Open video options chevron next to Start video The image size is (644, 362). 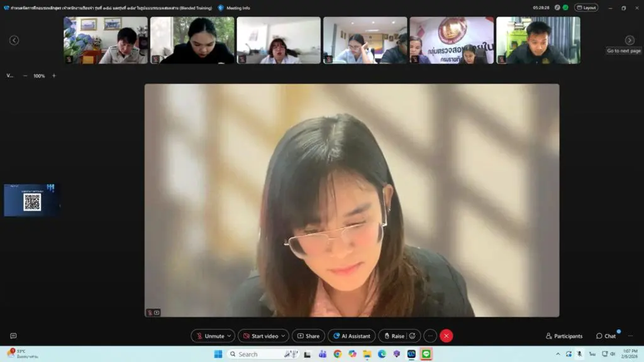[x=284, y=336]
